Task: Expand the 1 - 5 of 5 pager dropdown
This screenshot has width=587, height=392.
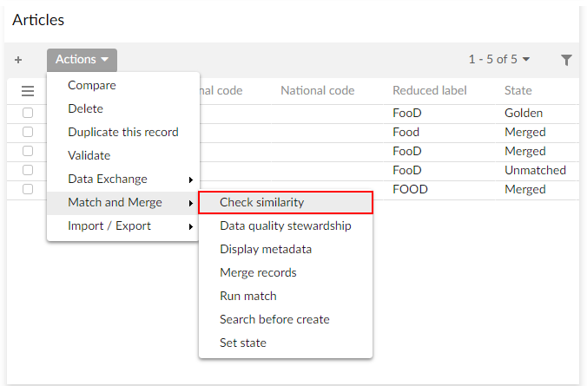Action: pos(499,60)
